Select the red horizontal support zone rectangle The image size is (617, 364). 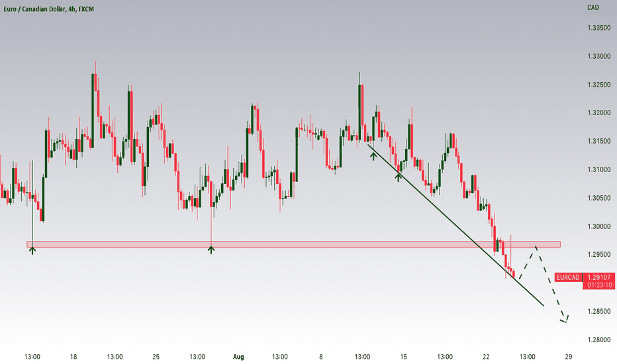point(293,244)
